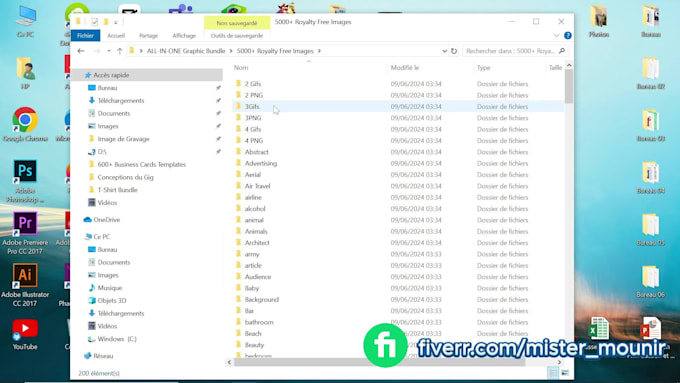Unpin Documents from quick access
This screenshot has height=383, width=680.
click(218, 113)
